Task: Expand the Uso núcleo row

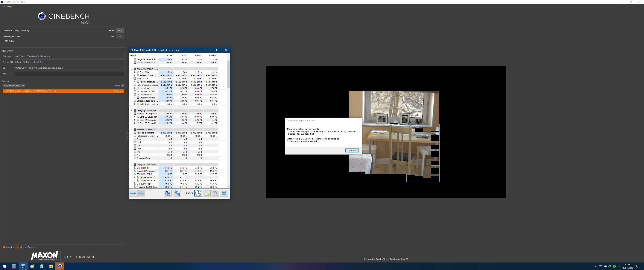Action: pyautogui.click(x=134, y=88)
